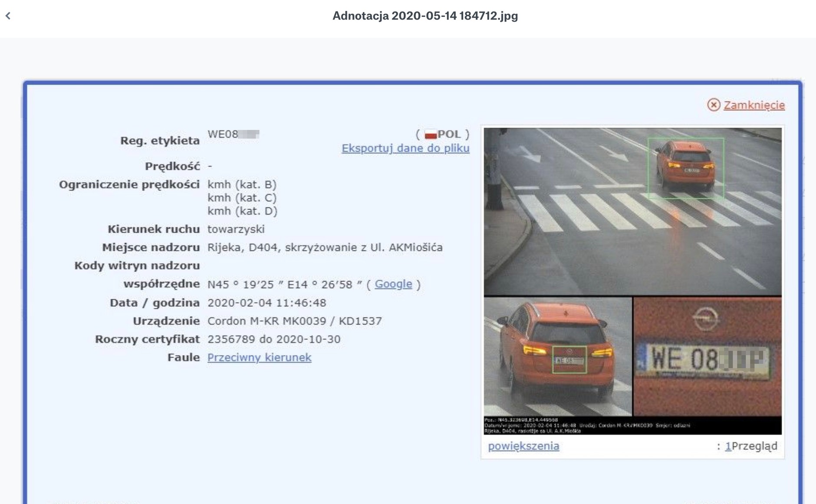Open Eksportuj dane do pliku link
Screen dimensions: 816x504
(405, 148)
